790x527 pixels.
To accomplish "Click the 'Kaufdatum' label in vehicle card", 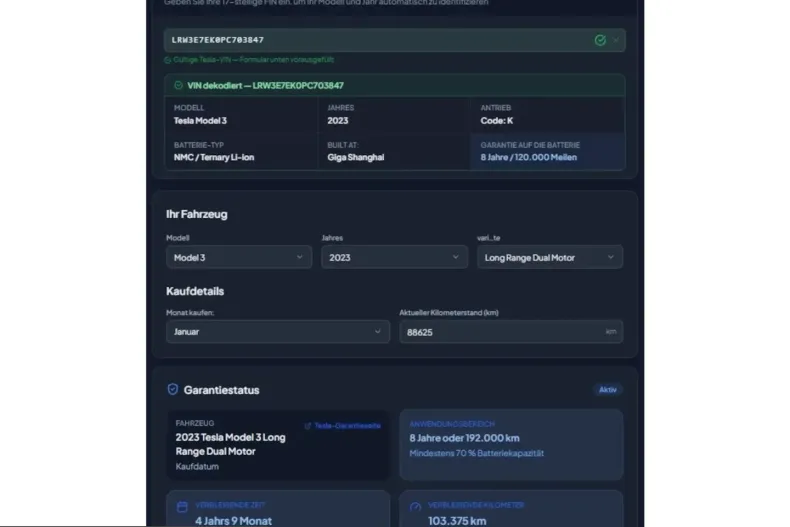I will click(197, 467).
